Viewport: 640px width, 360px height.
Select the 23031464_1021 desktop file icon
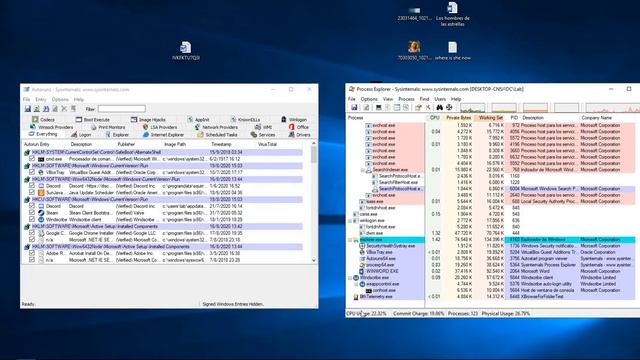(414, 13)
